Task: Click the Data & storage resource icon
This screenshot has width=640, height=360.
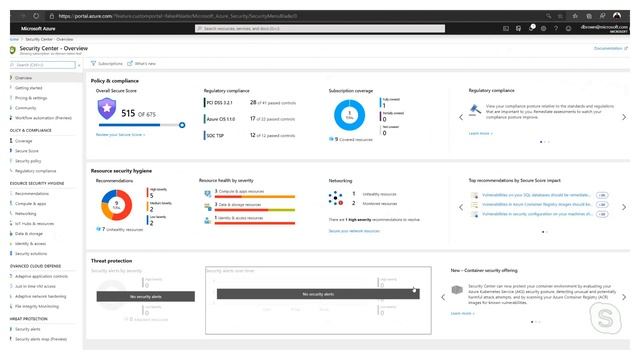Action: [x=208, y=207]
